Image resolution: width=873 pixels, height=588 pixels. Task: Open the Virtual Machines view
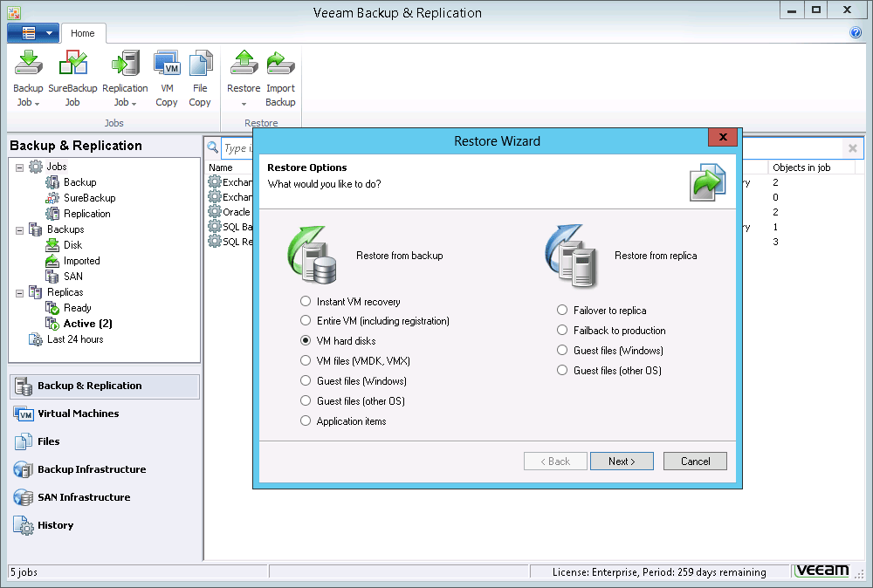(x=105, y=414)
